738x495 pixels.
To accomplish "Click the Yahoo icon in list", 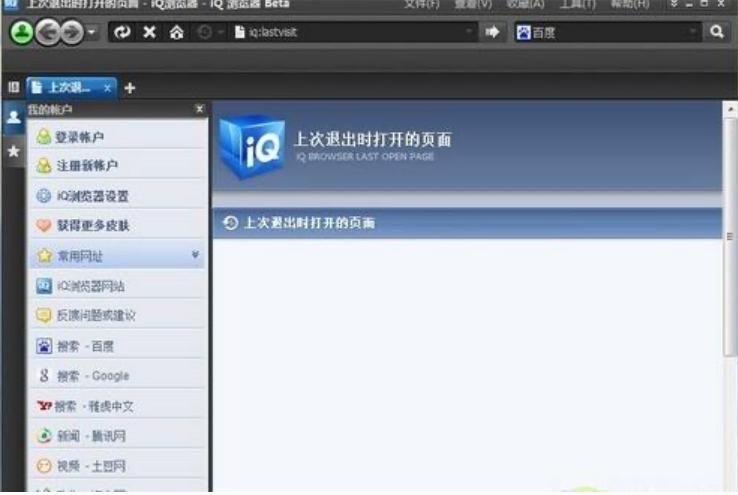I will click(x=44, y=405).
